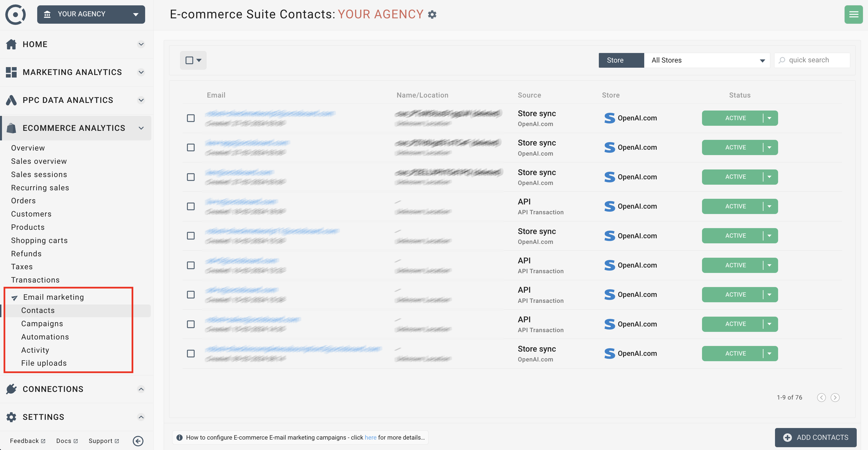Click the Status column header
This screenshot has width=868, height=450.
click(739, 95)
